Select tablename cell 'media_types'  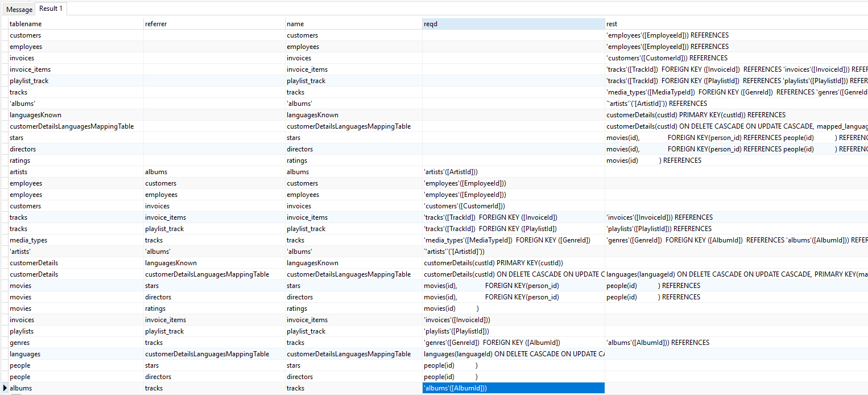pos(75,240)
